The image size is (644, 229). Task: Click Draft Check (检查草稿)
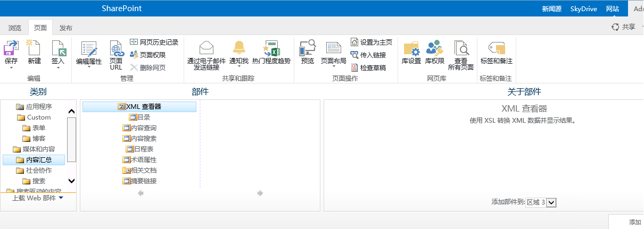368,67
